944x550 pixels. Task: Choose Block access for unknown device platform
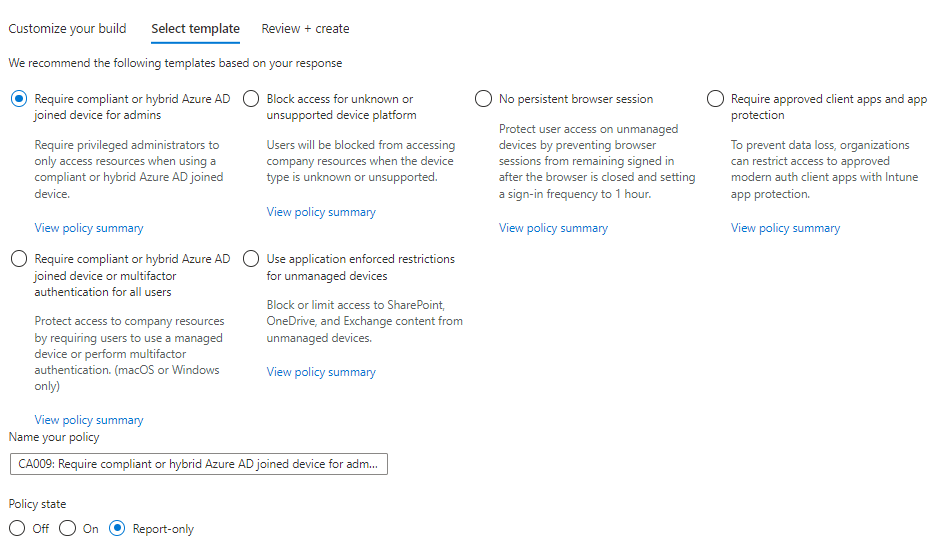(250, 99)
